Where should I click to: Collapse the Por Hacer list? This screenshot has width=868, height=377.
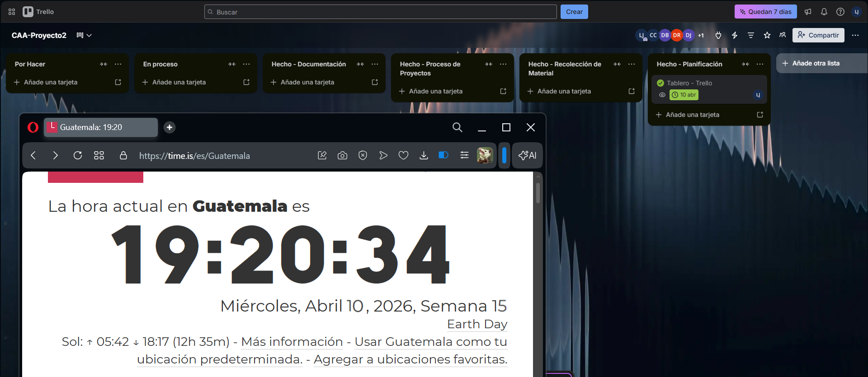pyautogui.click(x=104, y=64)
